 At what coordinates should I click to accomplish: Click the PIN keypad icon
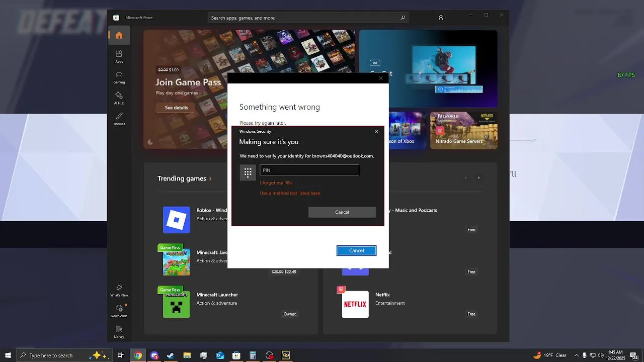248,172
